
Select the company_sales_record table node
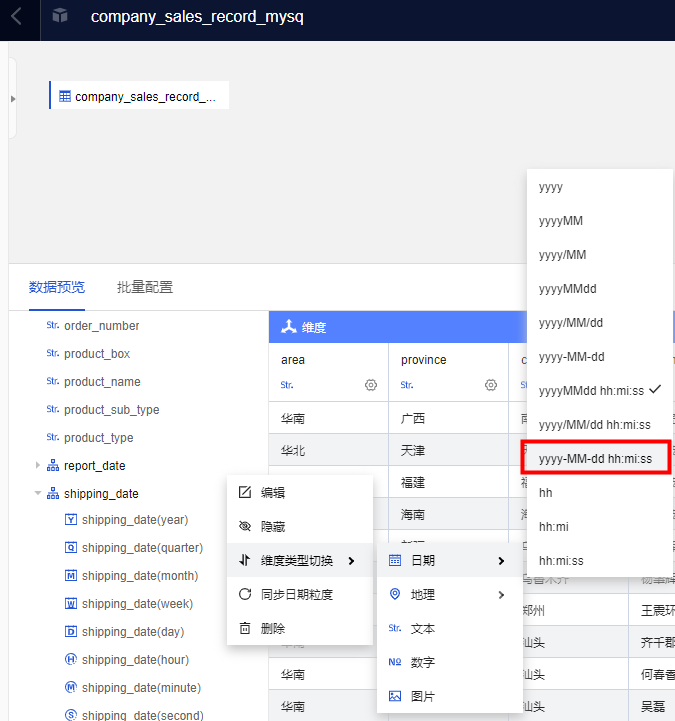[x=138, y=97]
